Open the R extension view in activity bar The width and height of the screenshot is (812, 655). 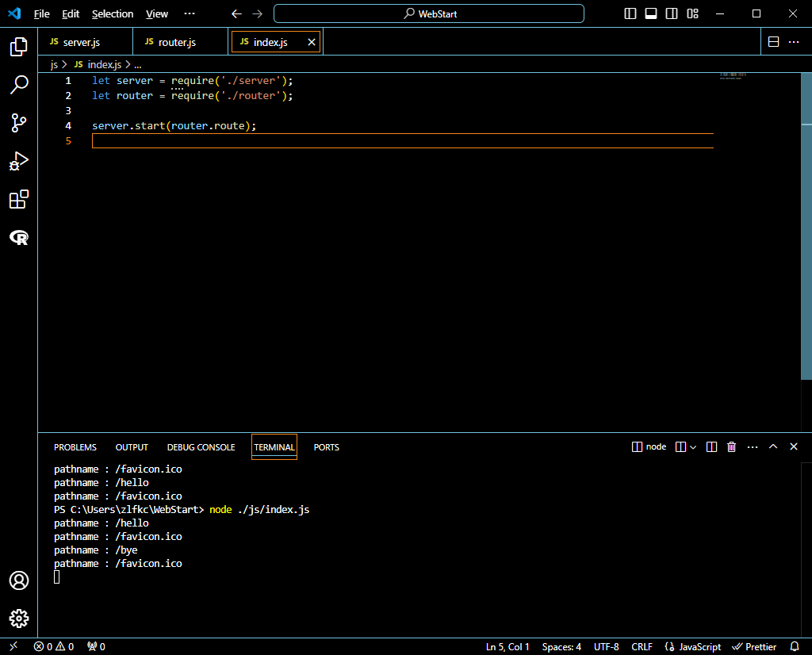[19, 238]
